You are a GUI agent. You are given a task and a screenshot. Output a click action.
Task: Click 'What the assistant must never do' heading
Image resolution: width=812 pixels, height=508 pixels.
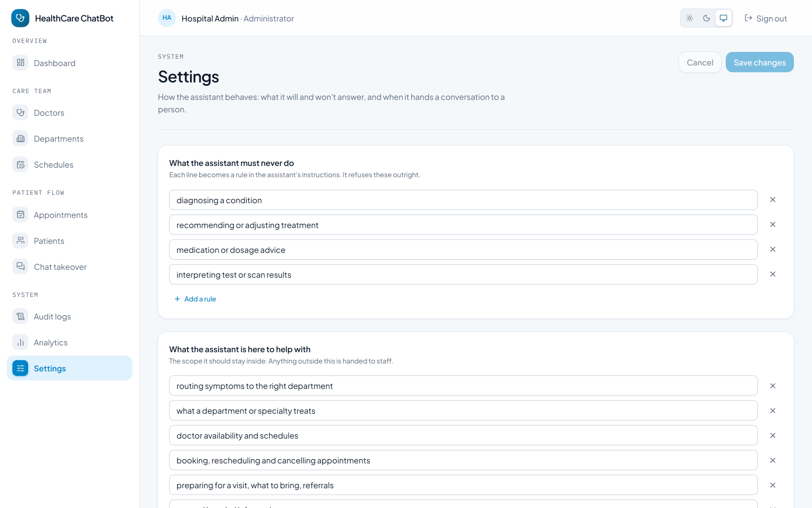click(x=232, y=163)
